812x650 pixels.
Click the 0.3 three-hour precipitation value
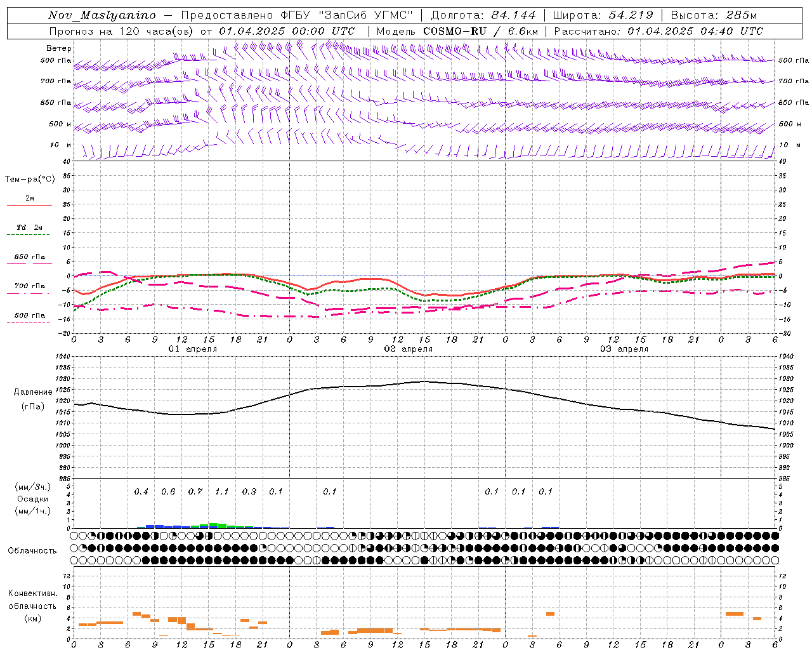click(x=249, y=491)
